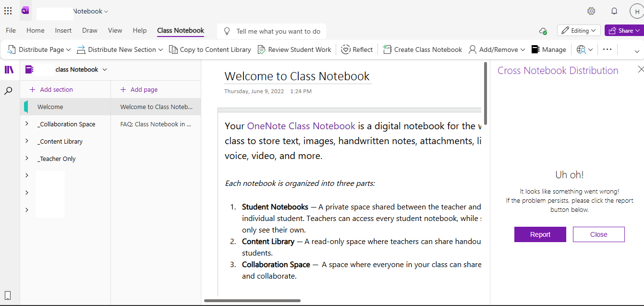Click the purple notebook icon beside class Notebook

pos(29,70)
